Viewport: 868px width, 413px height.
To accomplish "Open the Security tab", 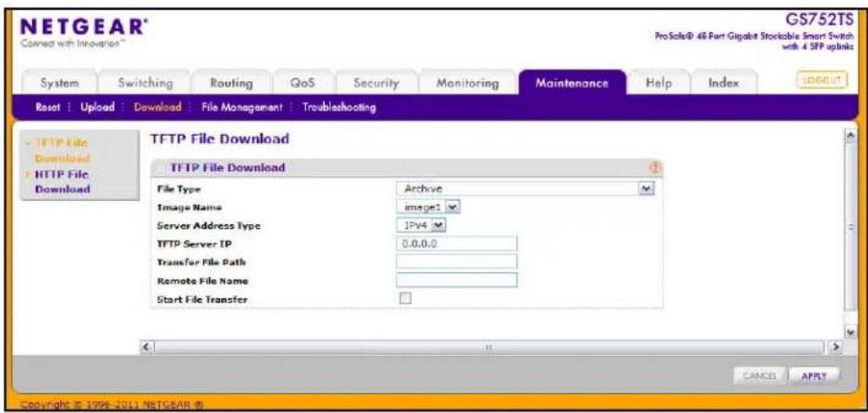I will point(376,83).
